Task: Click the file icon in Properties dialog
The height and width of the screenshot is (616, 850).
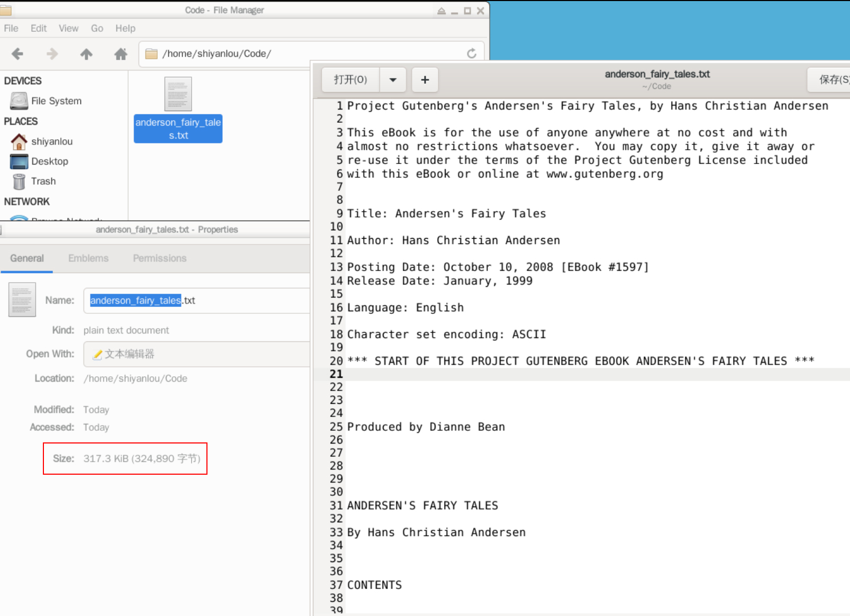Action: coord(22,300)
